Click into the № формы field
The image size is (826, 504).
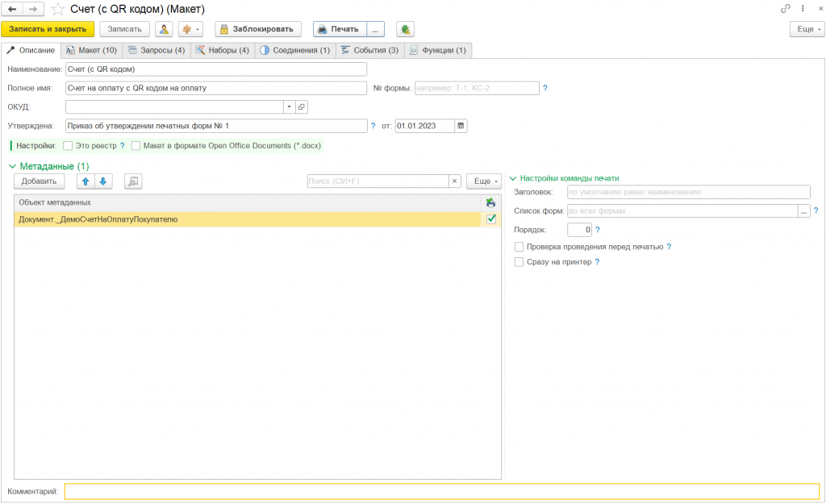tap(477, 88)
